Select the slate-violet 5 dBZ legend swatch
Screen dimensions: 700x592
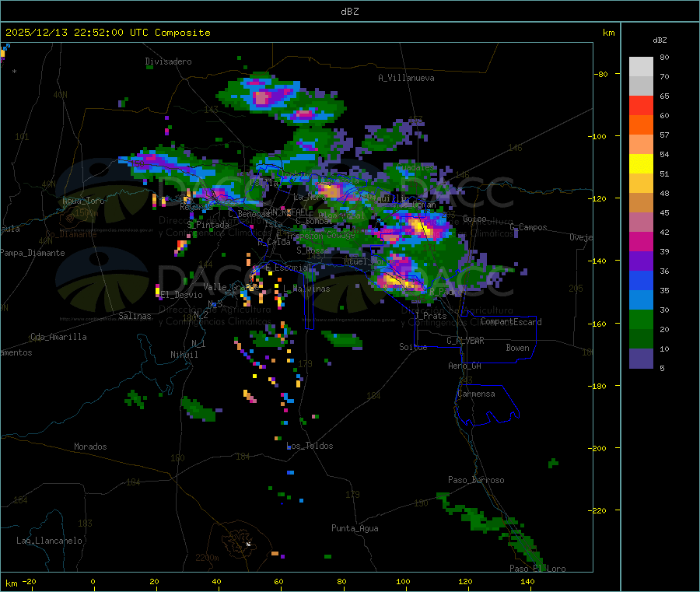[641, 359]
